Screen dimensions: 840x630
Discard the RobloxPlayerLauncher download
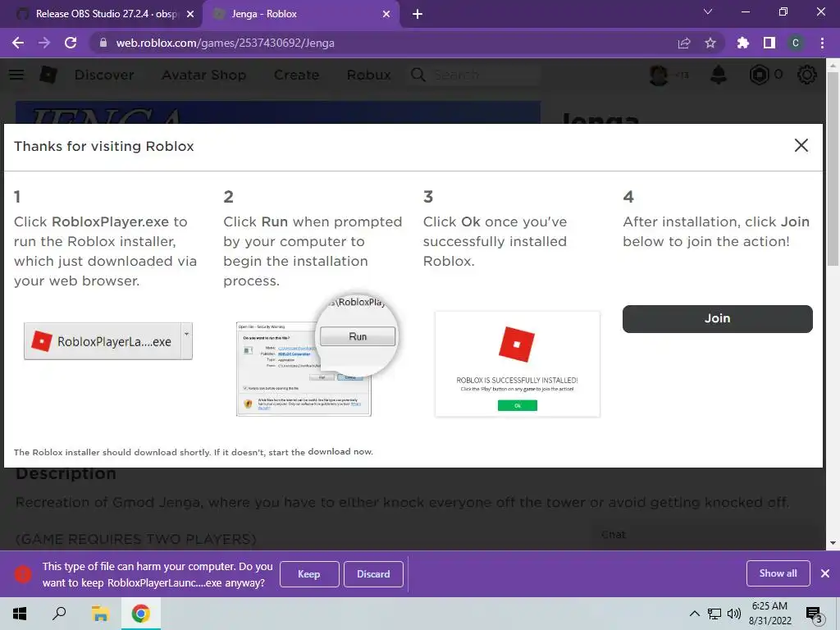point(373,573)
